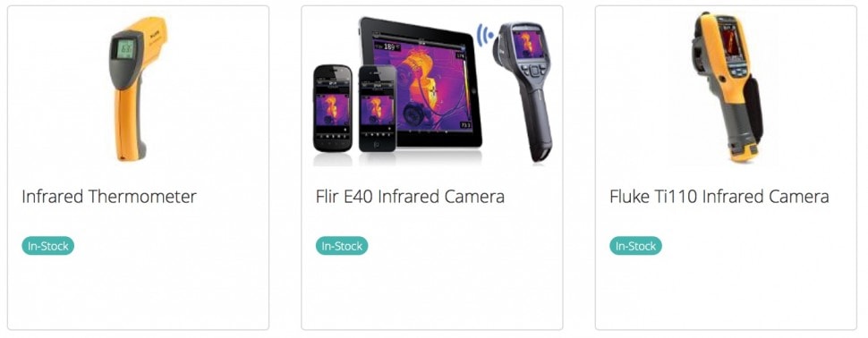Click the In-Stock badge under Flir E40

[342, 246]
